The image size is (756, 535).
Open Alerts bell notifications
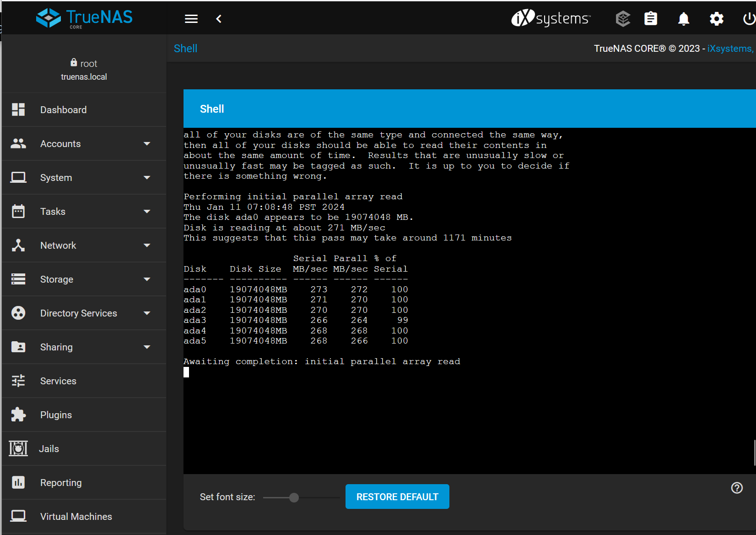click(684, 19)
